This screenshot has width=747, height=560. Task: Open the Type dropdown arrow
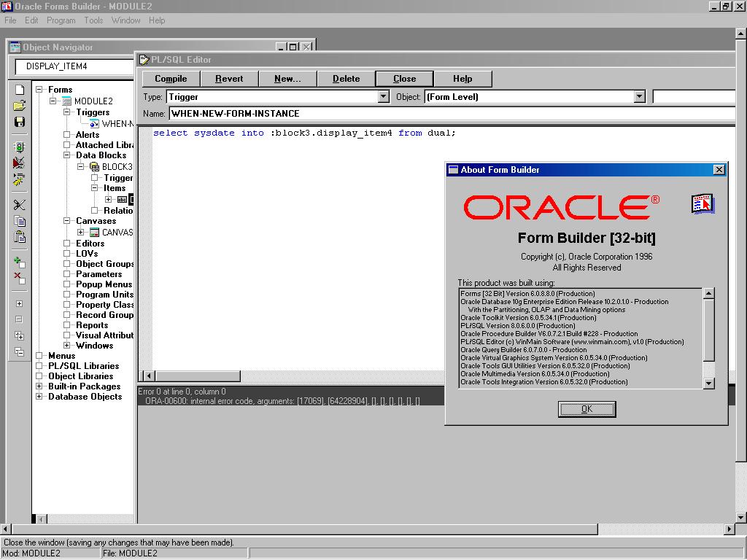click(384, 97)
